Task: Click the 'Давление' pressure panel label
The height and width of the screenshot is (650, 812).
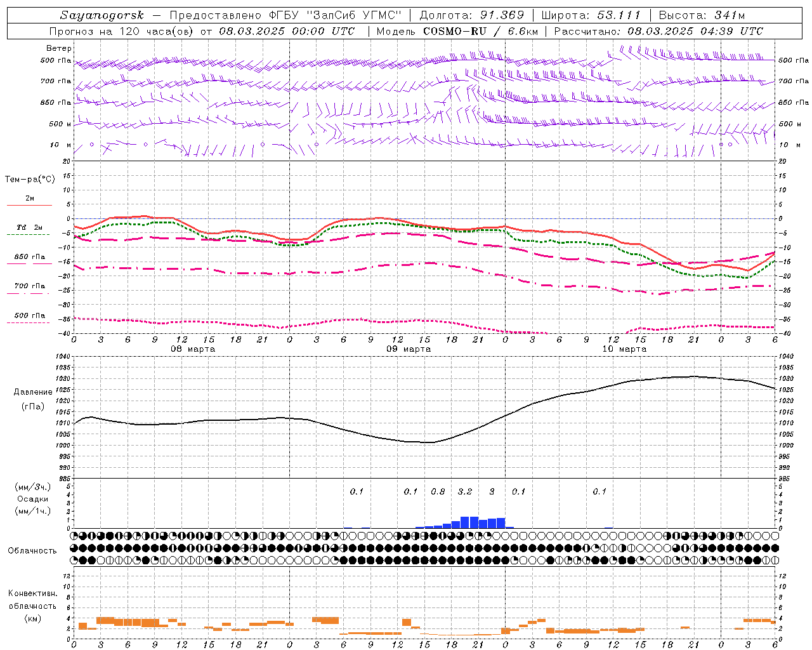Action: pyautogui.click(x=33, y=392)
